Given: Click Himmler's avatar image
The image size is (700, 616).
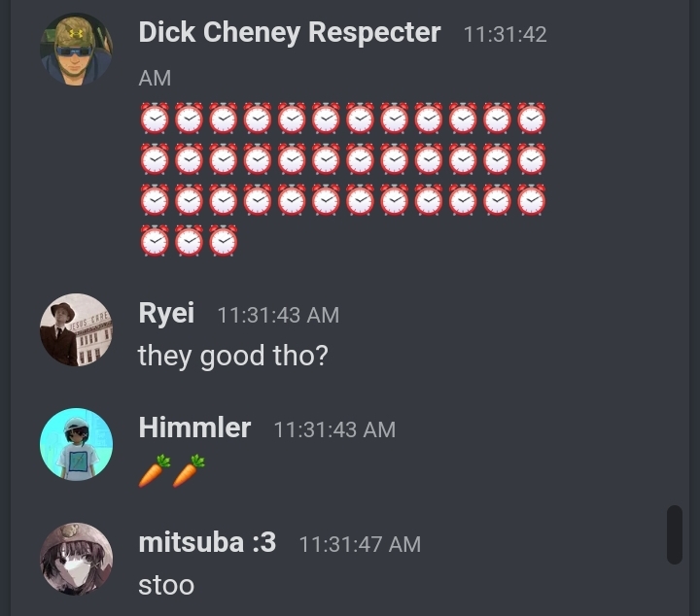Looking at the screenshot, I should coord(77,444).
